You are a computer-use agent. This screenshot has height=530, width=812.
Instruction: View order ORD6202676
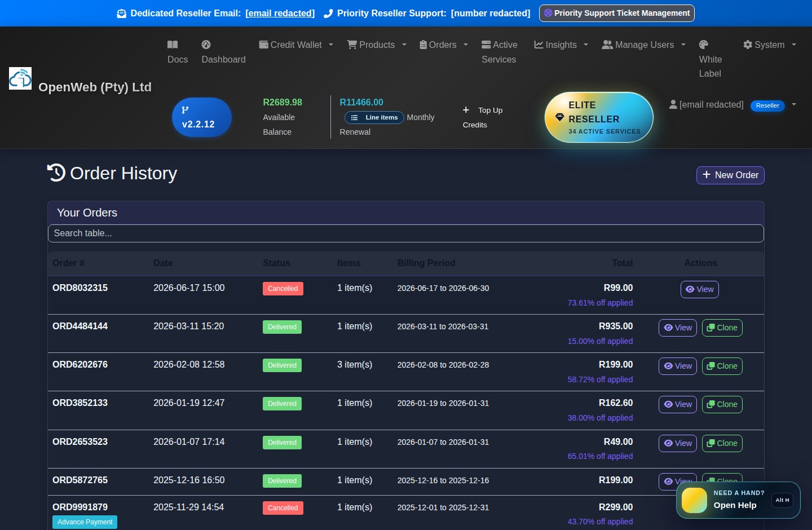[678, 366]
